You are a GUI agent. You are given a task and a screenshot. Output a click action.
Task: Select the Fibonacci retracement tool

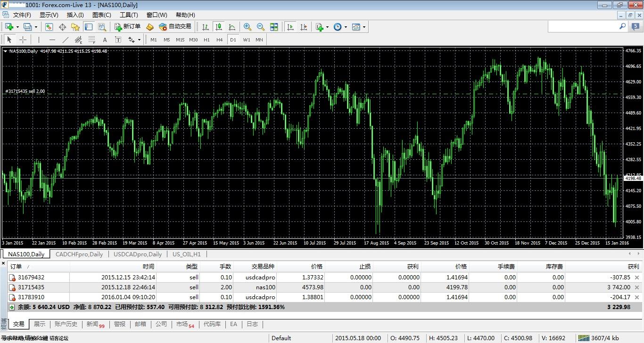pos(91,40)
